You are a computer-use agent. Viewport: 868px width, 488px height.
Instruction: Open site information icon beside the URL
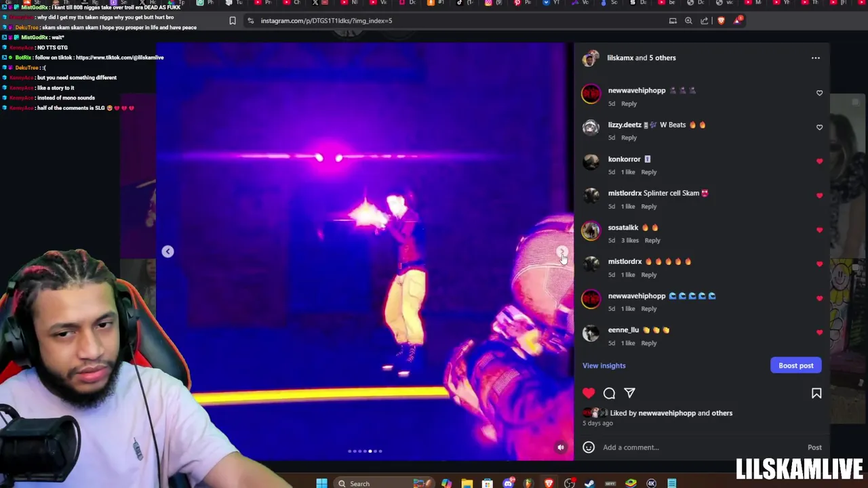click(x=251, y=20)
